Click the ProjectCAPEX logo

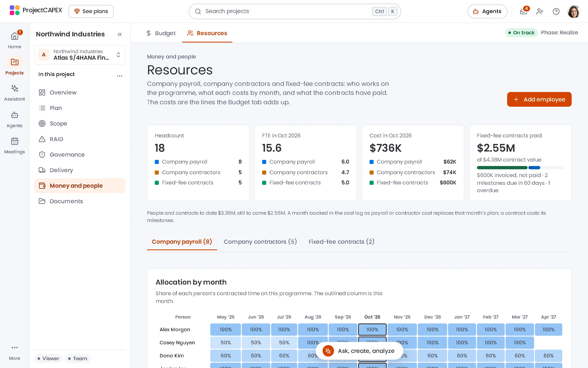(x=36, y=10)
